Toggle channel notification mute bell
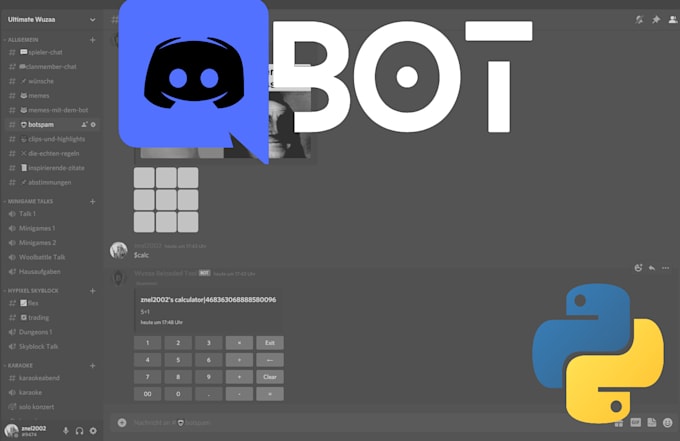680x441 pixels. coord(639,20)
